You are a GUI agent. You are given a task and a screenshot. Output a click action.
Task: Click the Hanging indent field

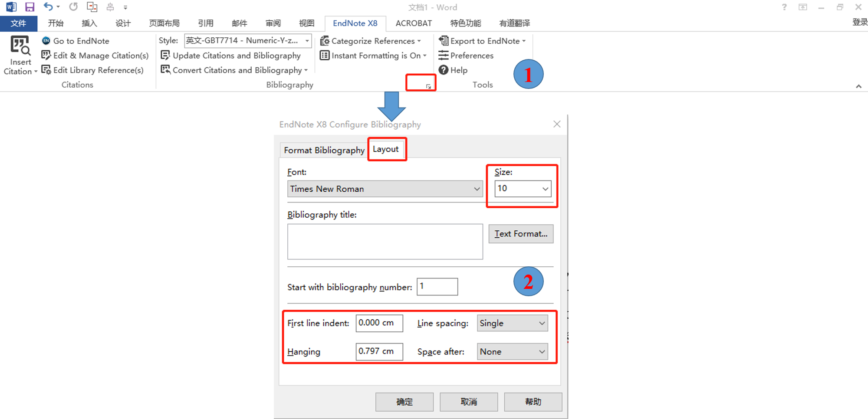point(379,351)
